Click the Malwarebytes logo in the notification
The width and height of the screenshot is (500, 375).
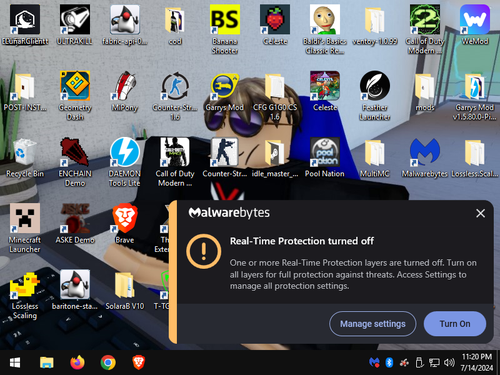[229, 213]
